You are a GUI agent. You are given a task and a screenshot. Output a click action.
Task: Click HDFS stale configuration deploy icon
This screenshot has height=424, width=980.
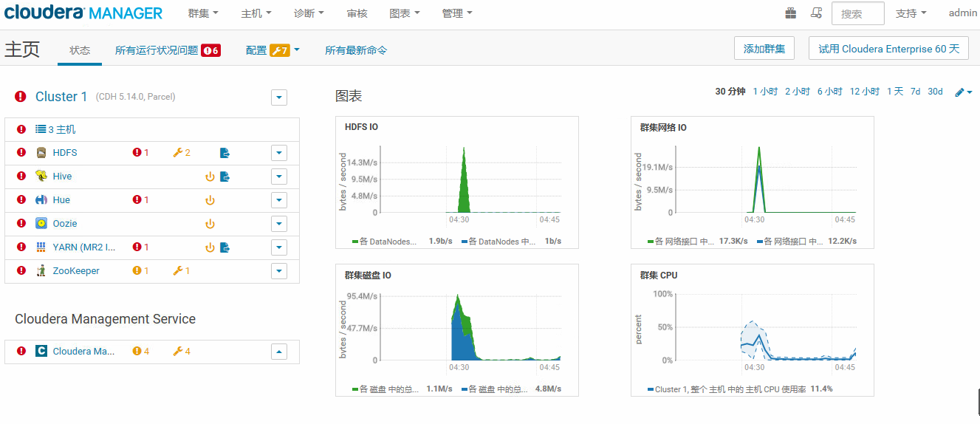pos(225,153)
